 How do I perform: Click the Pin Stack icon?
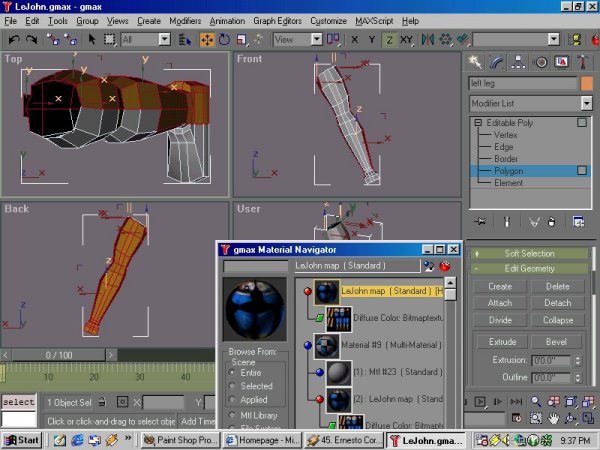click(480, 222)
